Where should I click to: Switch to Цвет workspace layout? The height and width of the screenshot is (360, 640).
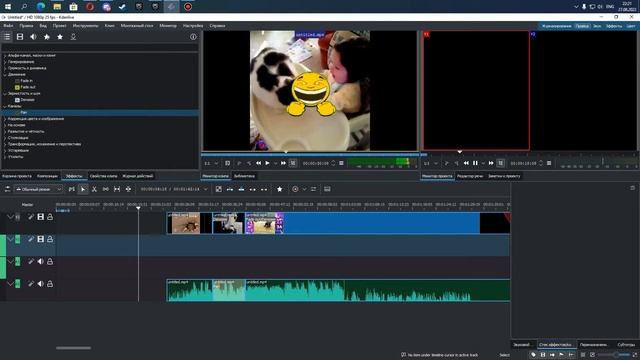631,26
